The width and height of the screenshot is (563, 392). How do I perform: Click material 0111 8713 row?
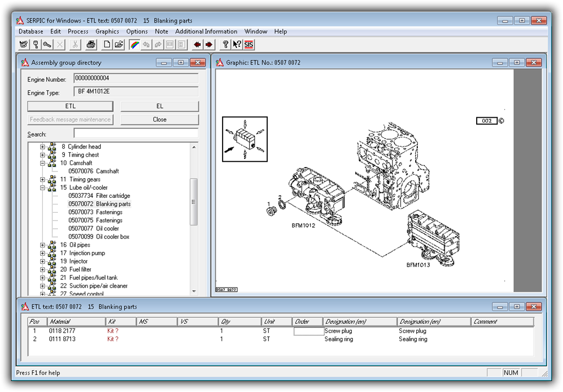[x=62, y=339]
